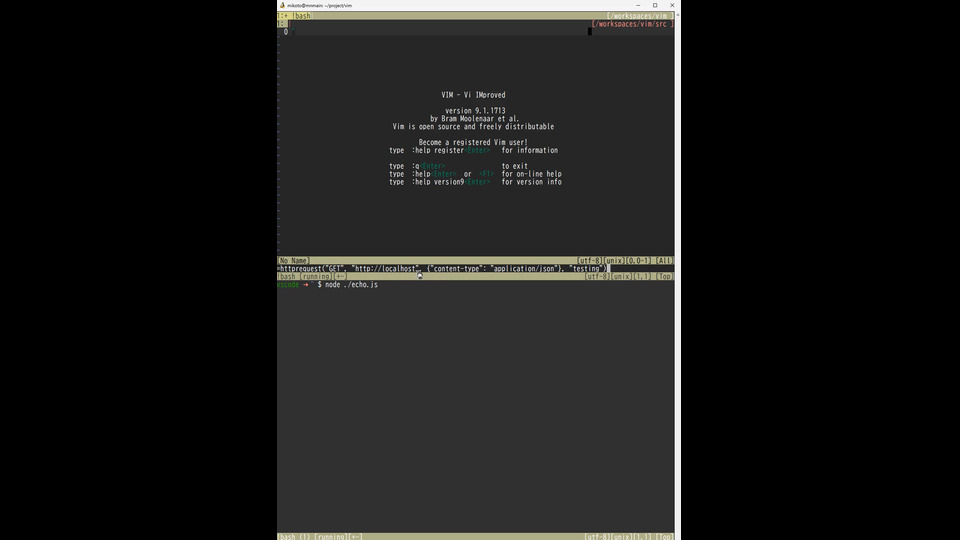
Task: Click 'node ./echo.js' command in terminal
Action: pyautogui.click(x=351, y=285)
